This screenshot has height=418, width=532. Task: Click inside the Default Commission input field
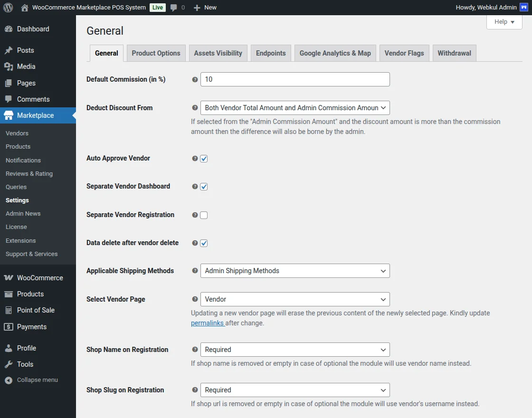(294, 79)
